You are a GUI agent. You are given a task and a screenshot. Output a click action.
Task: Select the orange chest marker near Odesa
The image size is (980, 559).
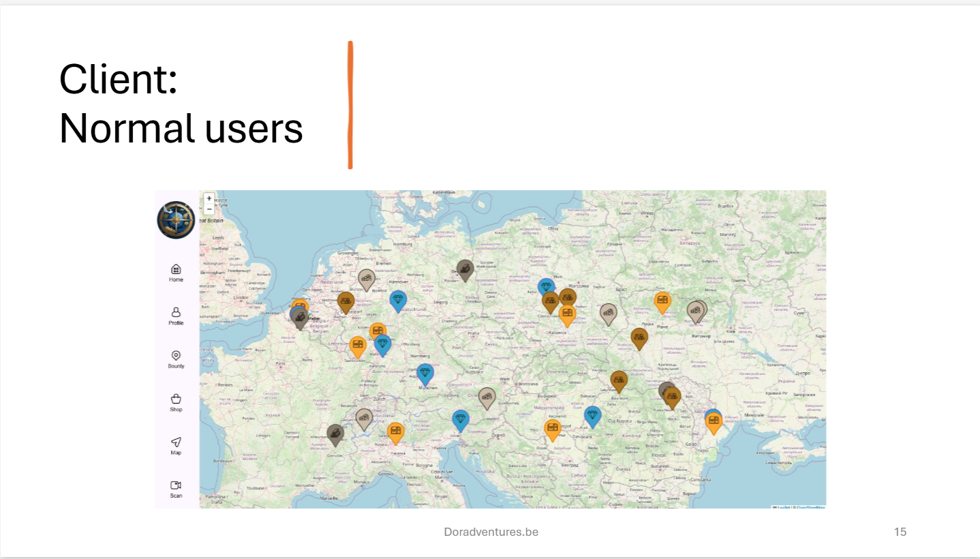click(x=714, y=423)
